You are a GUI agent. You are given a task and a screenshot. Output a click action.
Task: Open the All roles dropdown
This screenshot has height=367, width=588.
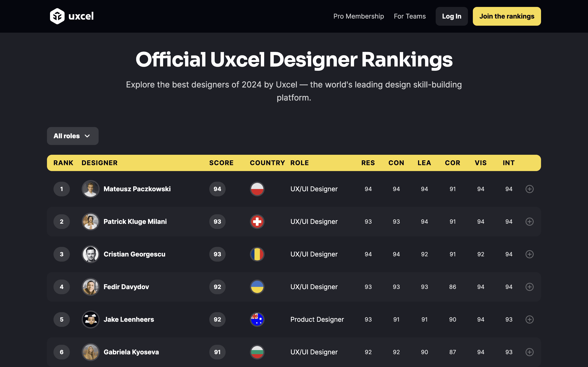(72, 136)
